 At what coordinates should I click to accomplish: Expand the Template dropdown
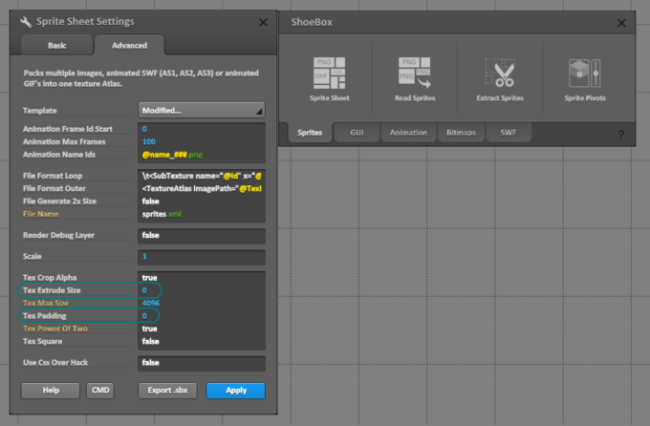(x=201, y=110)
